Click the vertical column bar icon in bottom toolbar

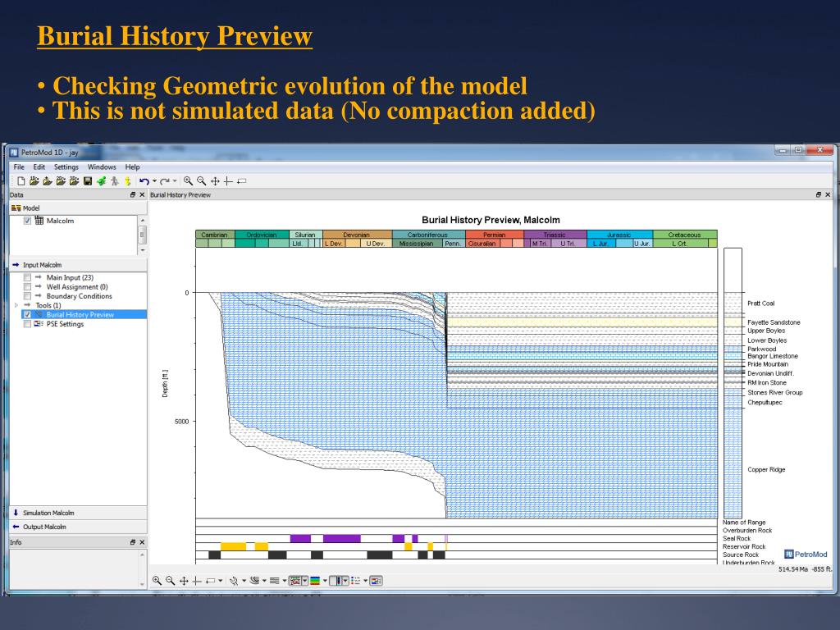point(336,581)
